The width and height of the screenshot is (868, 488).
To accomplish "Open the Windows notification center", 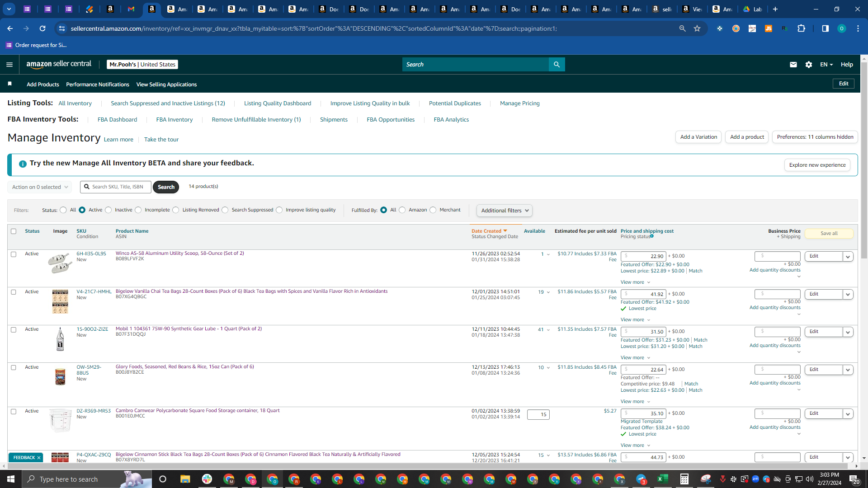I will (854, 479).
